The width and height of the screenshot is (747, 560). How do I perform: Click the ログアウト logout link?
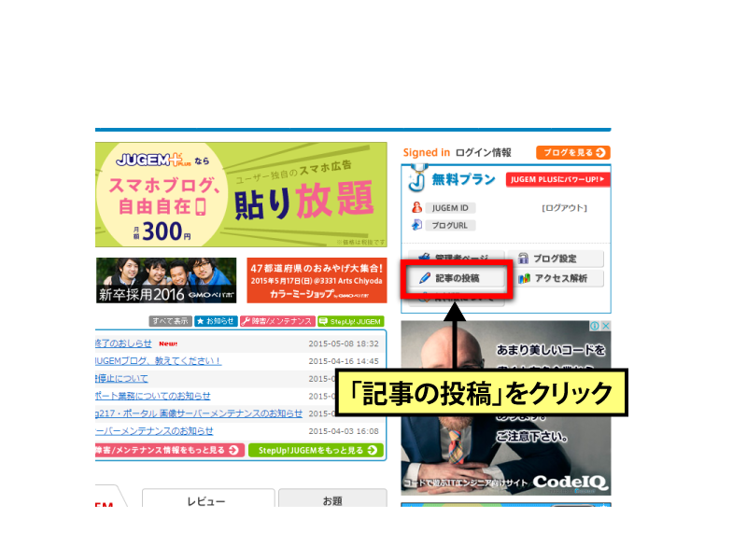point(564,208)
